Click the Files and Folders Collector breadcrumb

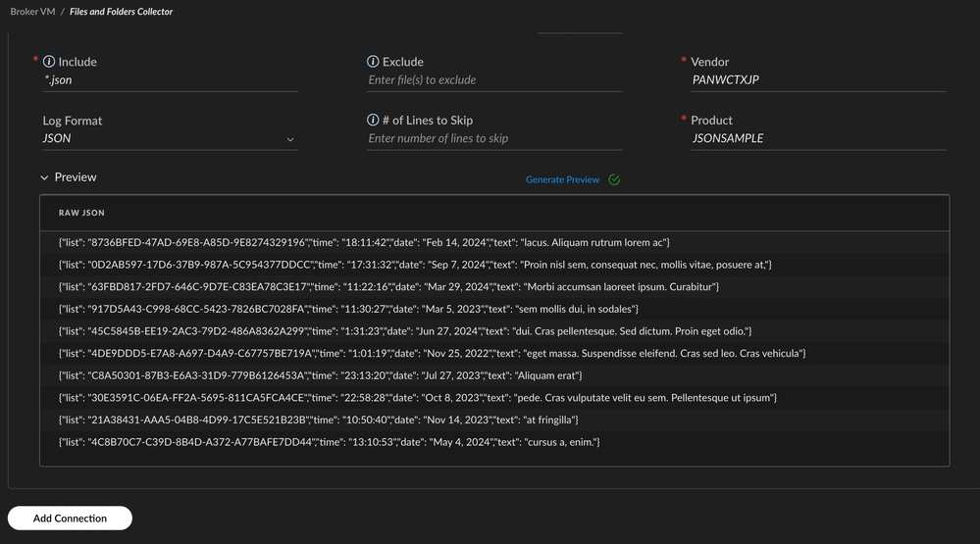point(121,12)
